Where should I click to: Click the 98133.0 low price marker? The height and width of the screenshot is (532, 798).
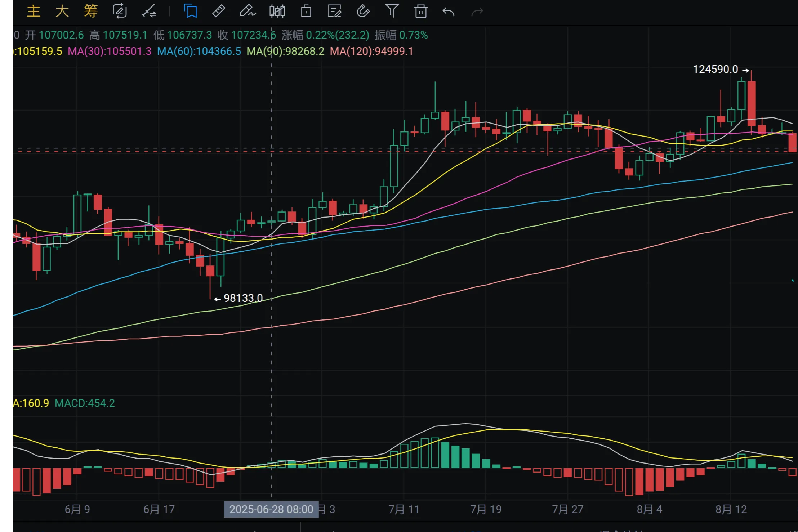coord(238,298)
